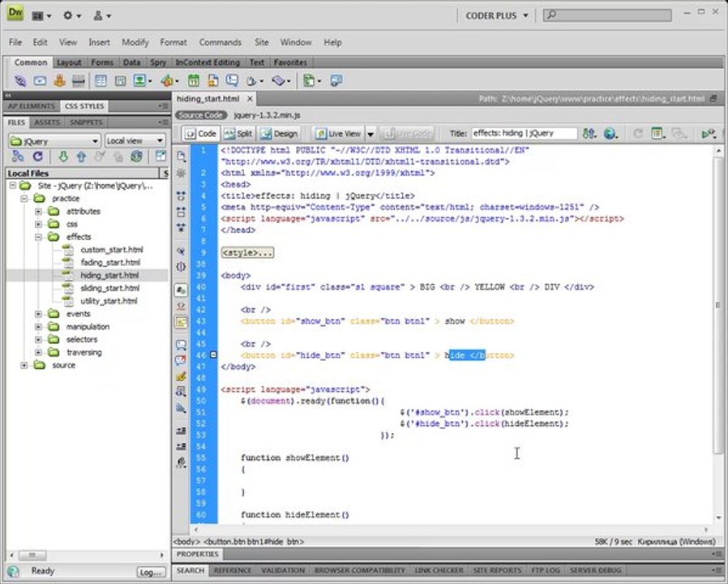
Task: Insert a Date
Action: [194, 81]
